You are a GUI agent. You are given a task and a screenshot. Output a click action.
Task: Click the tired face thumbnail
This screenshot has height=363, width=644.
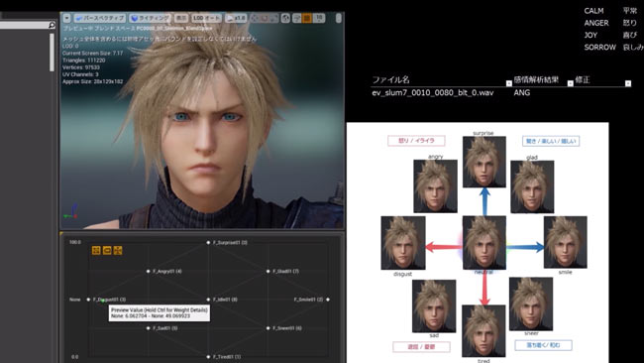(x=483, y=331)
